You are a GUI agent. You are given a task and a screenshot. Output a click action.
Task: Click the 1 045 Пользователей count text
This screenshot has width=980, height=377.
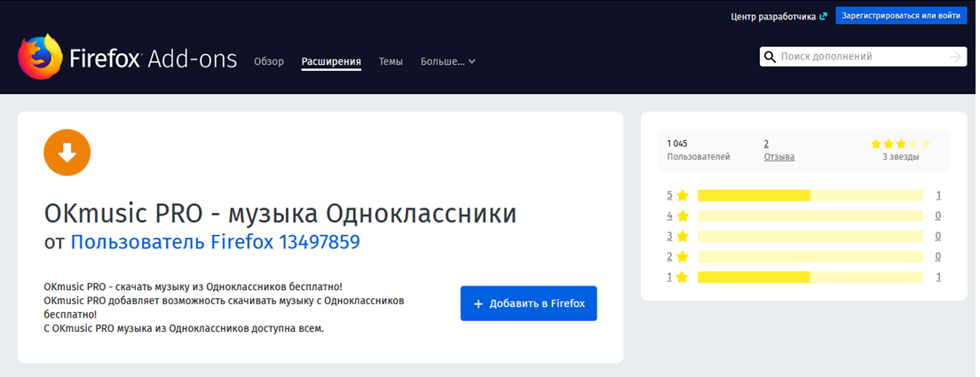pos(698,150)
